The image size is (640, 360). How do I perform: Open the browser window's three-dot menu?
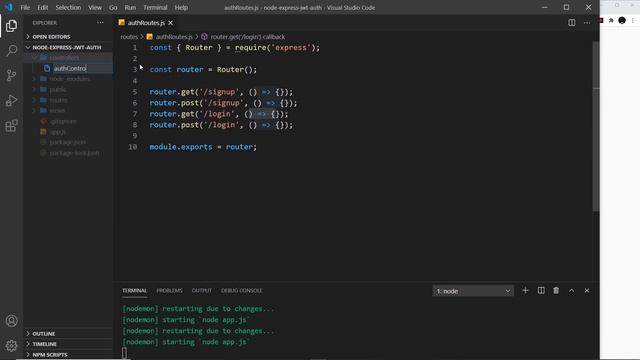coord(633,20)
